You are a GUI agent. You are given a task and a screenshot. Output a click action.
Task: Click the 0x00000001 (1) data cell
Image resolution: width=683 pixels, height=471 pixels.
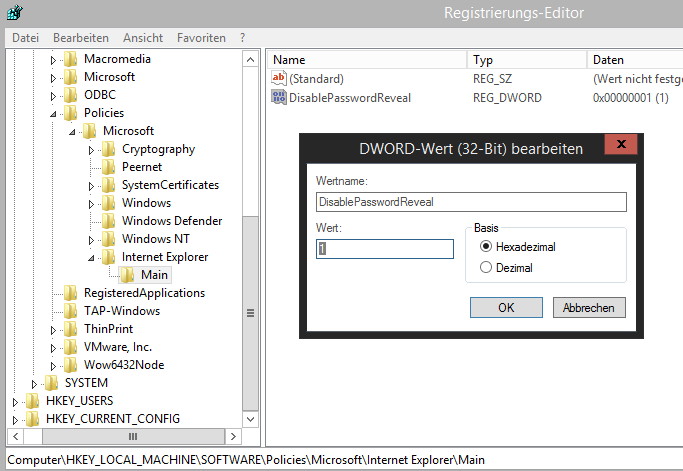pos(631,98)
